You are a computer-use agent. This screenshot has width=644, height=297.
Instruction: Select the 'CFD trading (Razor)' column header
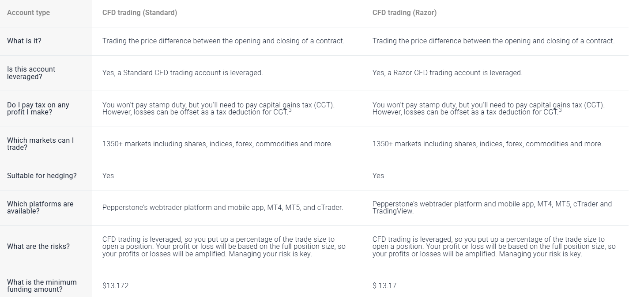pos(404,13)
